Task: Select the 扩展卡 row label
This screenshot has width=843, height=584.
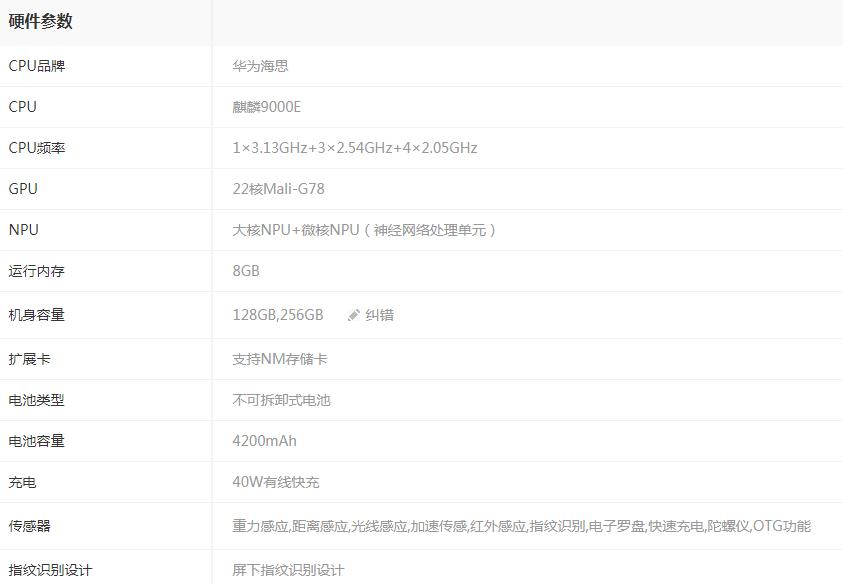Action: pos(30,359)
